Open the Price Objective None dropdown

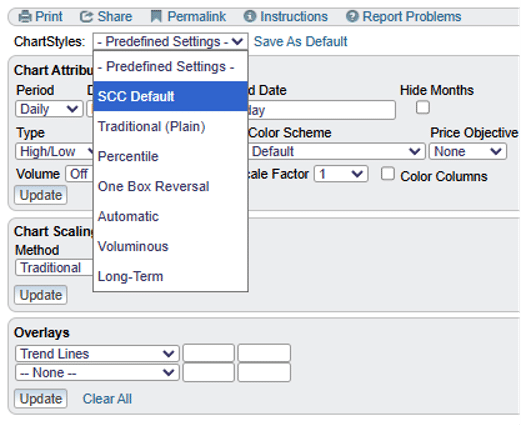[468, 152]
